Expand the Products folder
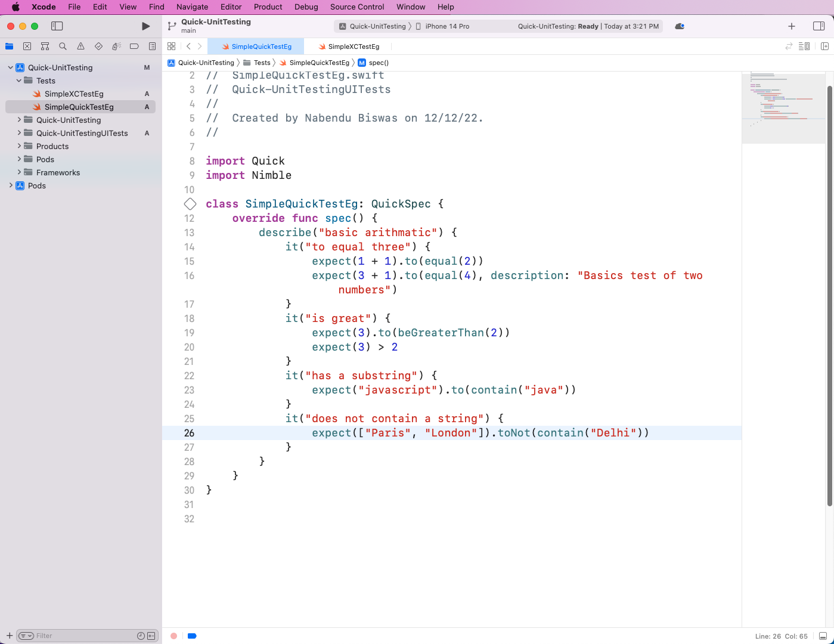Screen dimensions: 834x644 19,146
